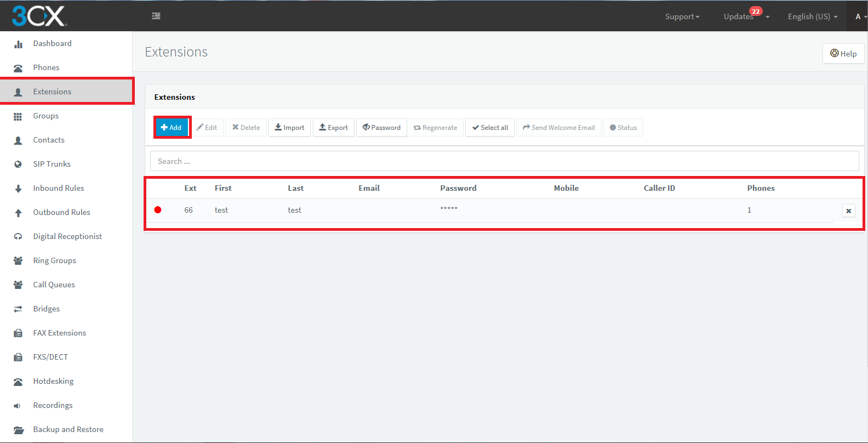This screenshot has width=868, height=443.
Task: Focus the Search extensions field
Action: (x=504, y=161)
